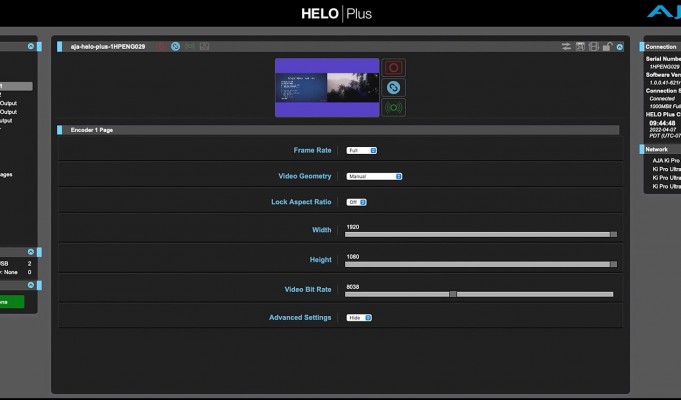Click the Width slider track
The image size is (681, 400).
481,235
